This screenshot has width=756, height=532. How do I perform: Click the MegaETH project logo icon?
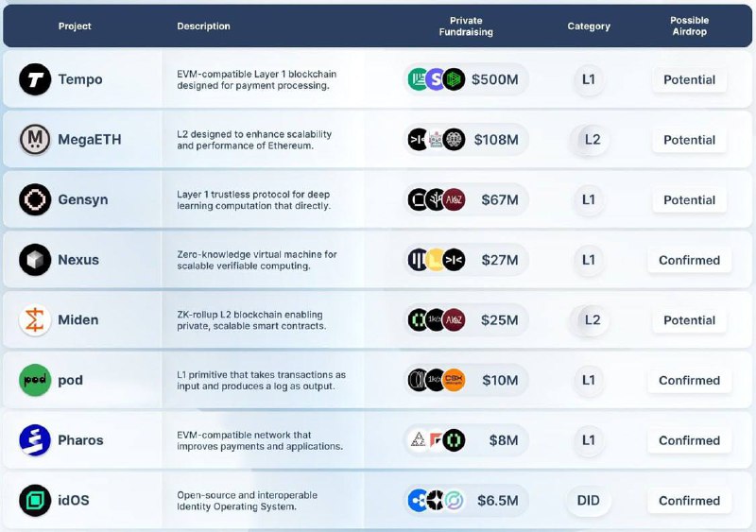35,140
